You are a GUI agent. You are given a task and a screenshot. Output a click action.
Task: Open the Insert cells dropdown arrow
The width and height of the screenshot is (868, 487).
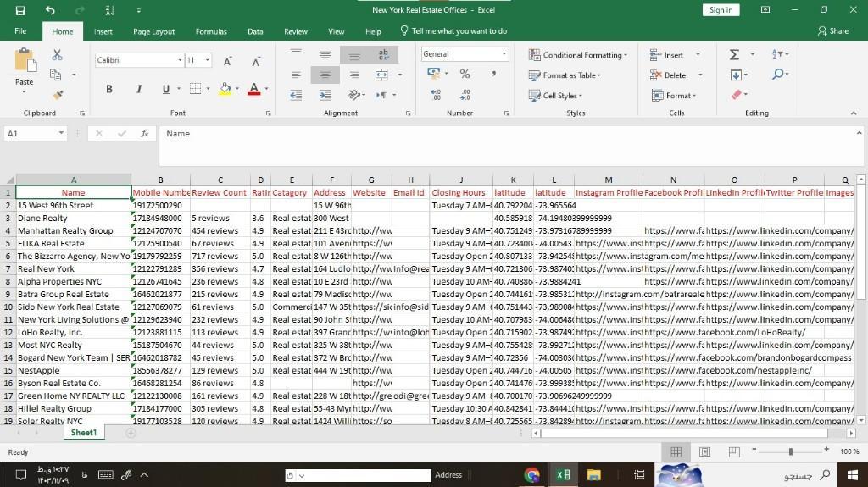coord(698,55)
